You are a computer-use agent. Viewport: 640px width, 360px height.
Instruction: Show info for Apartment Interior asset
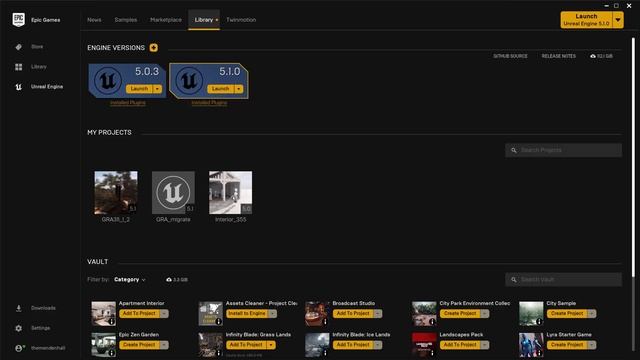click(111, 322)
